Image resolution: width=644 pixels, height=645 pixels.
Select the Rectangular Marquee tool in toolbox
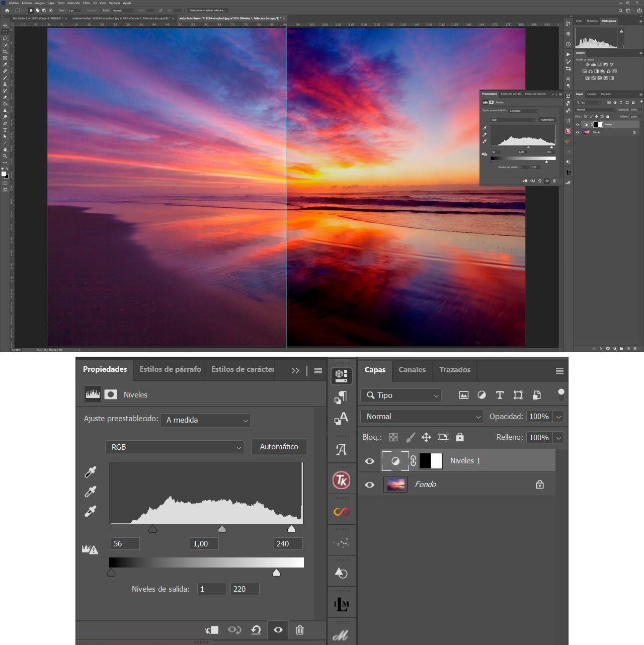tap(5, 32)
